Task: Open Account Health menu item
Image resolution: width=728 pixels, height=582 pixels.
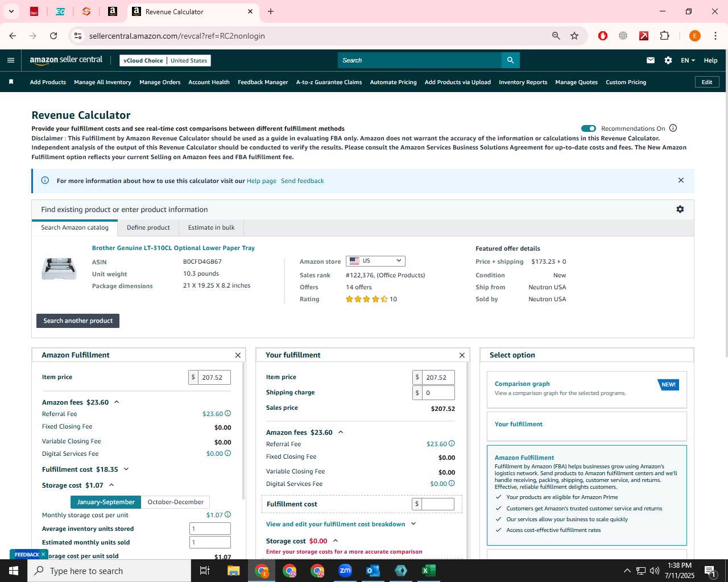Action: pos(209,82)
